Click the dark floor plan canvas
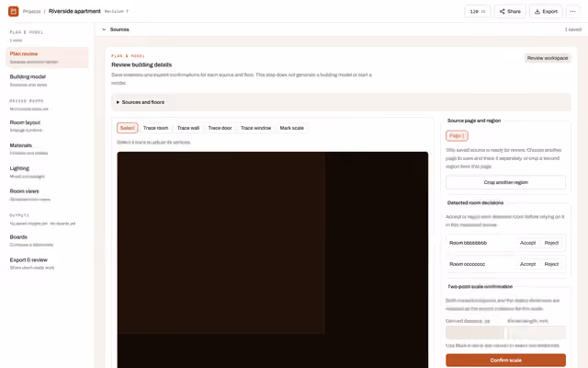This screenshot has height=368, width=588. 273,259
